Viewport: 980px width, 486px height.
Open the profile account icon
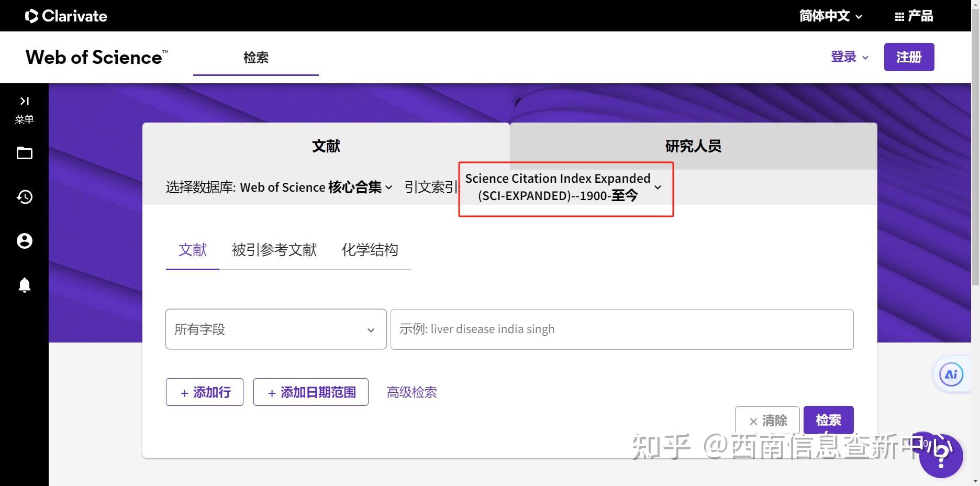pyautogui.click(x=24, y=241)
